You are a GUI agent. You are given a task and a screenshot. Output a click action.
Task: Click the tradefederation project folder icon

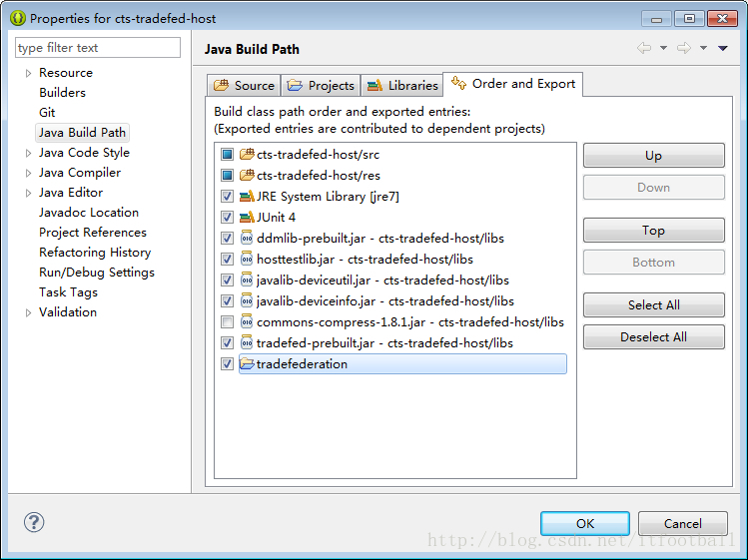[x=247, y=364]
